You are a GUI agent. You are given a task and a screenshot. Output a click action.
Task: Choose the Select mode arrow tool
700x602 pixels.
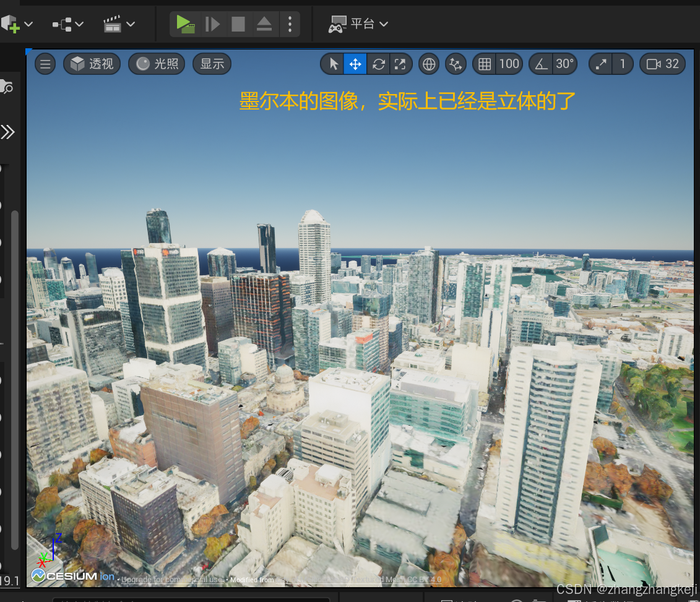[333, 64]
